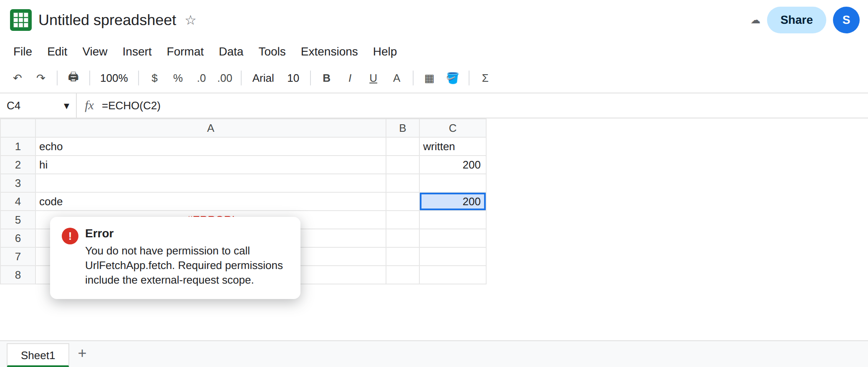Click the Google Sheets logo icon
The width and height of the screenshot is (868, 367).
point(21,20)
